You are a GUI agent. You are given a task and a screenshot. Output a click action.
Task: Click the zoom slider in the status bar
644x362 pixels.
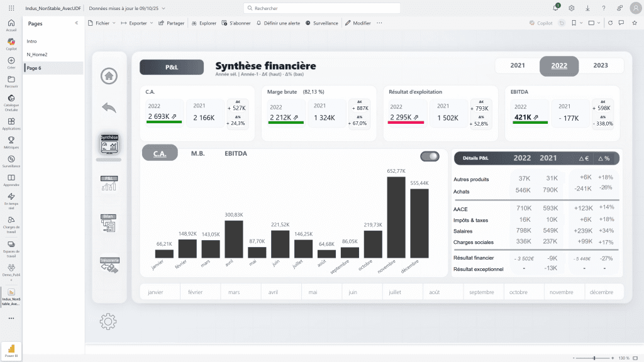(x=595, y=358)
